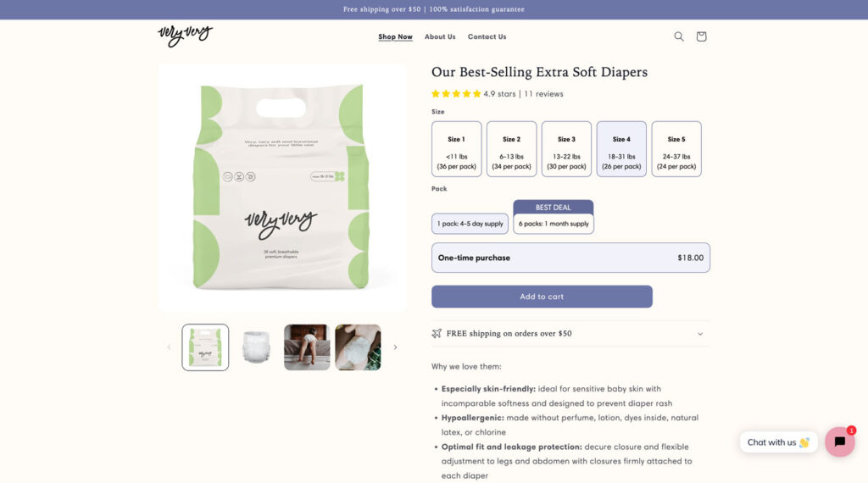Expand FREE shipping details chevron
The width and height of the screenshot is (868, 483).
(700, 334)
